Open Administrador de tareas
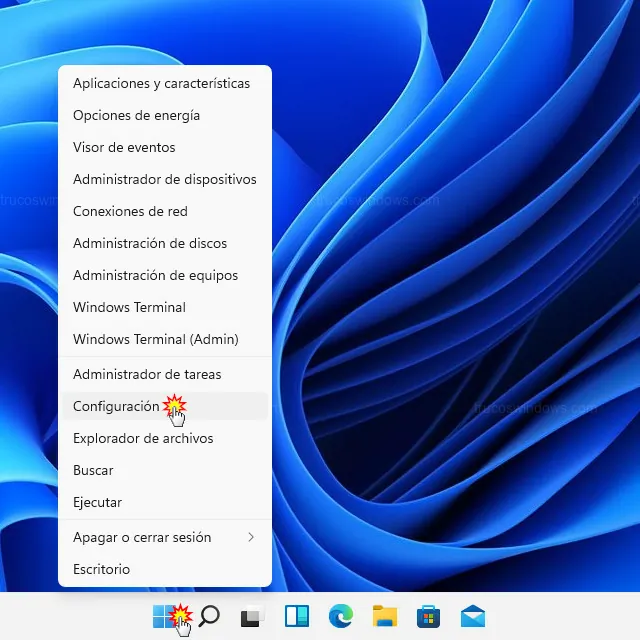Screen dimensions: 640x640 [147, 374]
